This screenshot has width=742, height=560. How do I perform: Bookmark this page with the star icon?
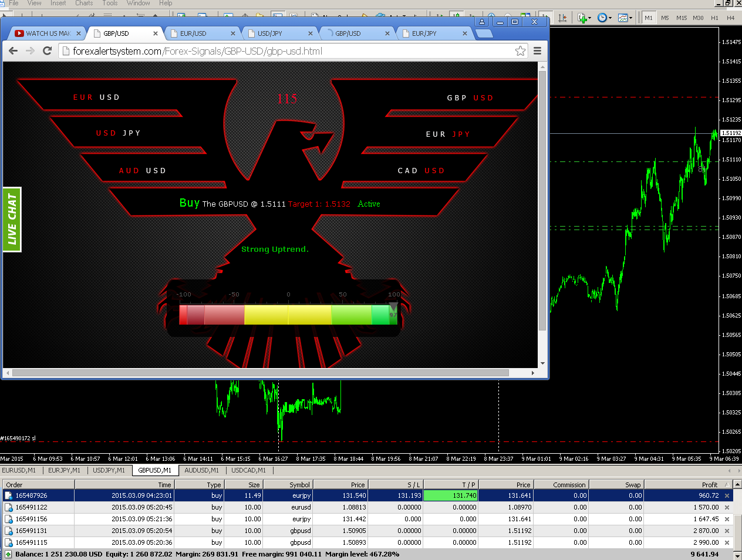pos(520,51)
